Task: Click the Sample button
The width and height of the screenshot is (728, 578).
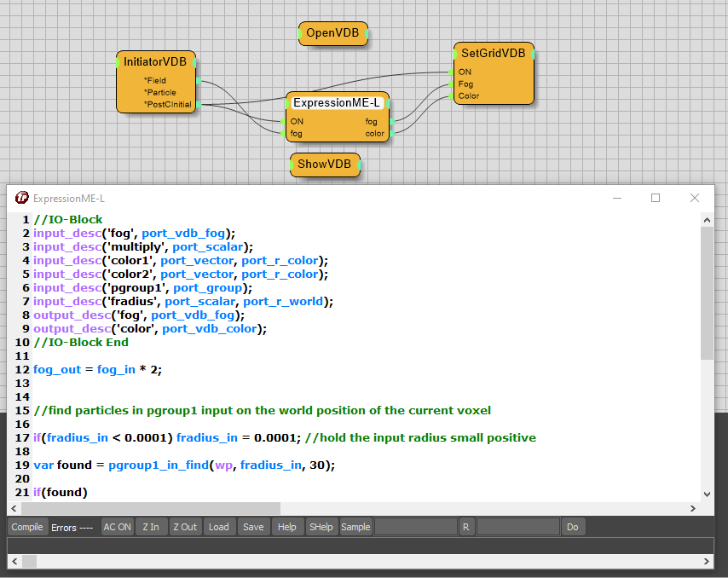Action: (355, 527)
